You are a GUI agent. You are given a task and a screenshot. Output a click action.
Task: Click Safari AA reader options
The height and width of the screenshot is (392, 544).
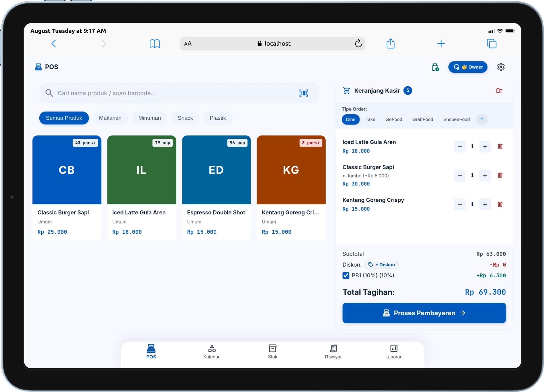(x=188, y=44)
